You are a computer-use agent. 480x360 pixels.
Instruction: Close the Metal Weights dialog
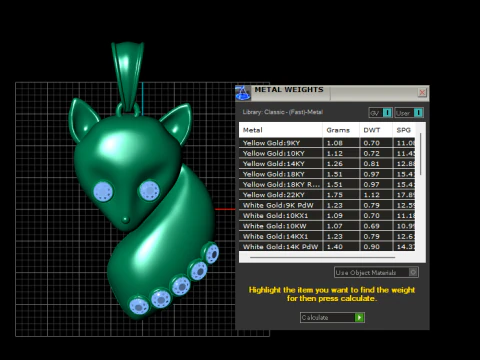(x=422, y=92)
